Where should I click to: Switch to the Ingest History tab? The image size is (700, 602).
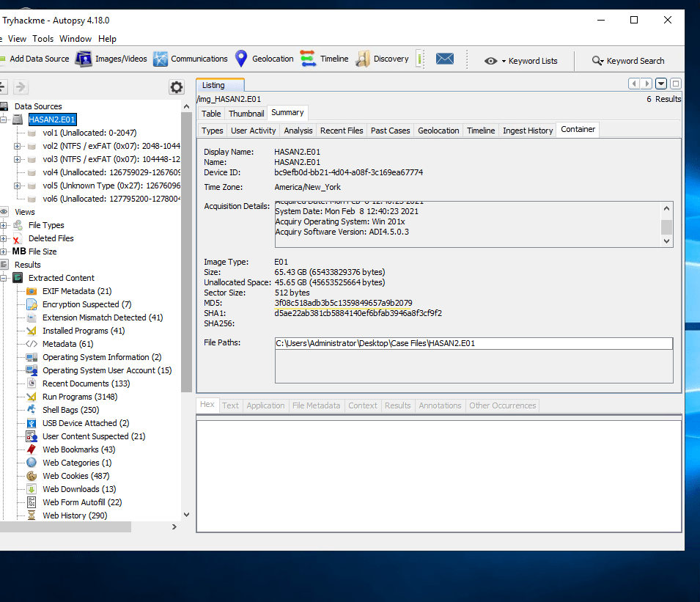coord(527,131)
